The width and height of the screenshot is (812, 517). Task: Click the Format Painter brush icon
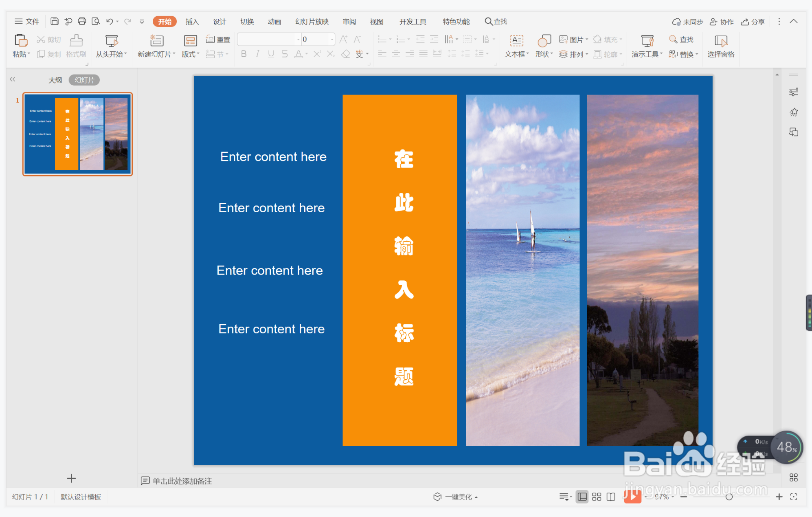76,41
